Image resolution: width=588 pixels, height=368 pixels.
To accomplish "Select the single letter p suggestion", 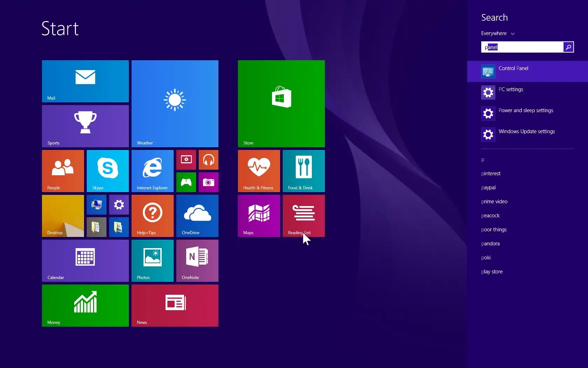I will tap(483, 159).
